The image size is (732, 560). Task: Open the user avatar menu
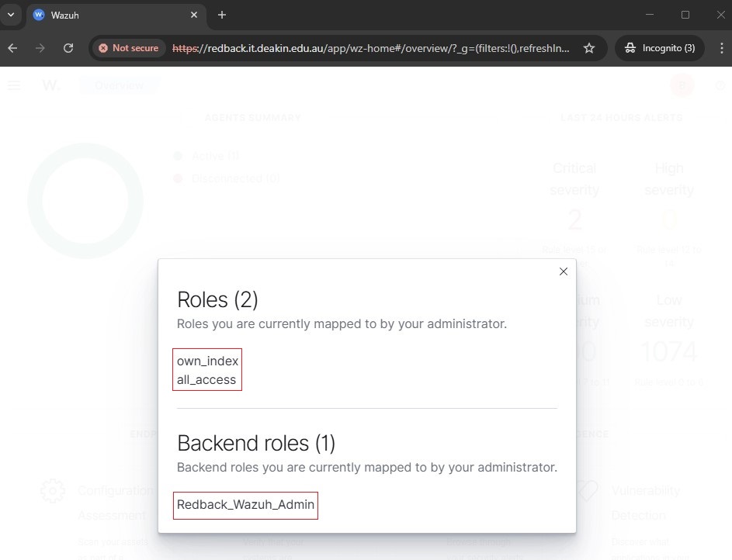tap(682, 85)
